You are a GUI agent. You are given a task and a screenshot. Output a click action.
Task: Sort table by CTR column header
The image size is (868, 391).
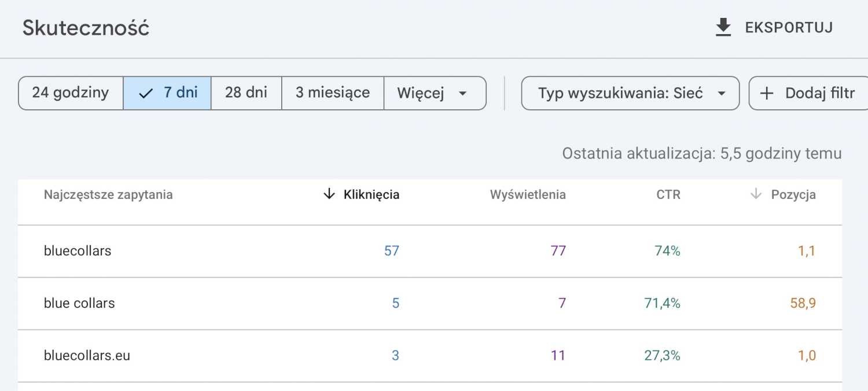668,195
